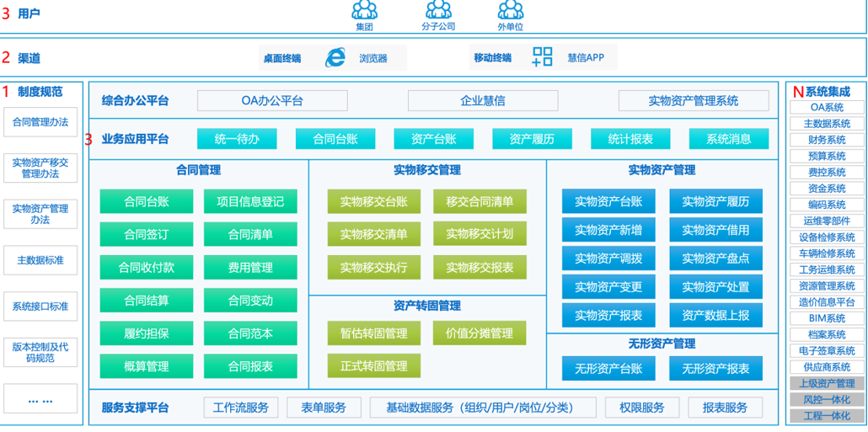
Task: Click the 浏览器 Internet Explorer icon
Action: 335,57
